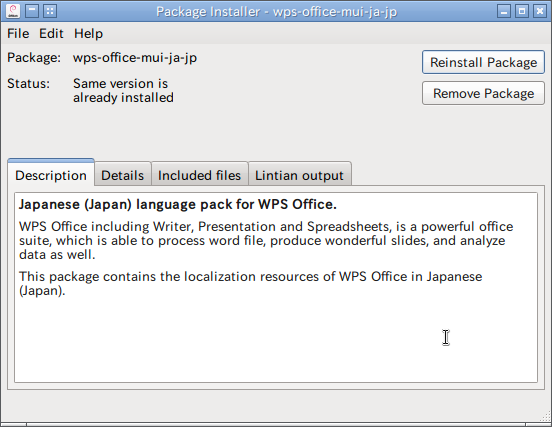Open the Lintian output tab

(299, 175)
